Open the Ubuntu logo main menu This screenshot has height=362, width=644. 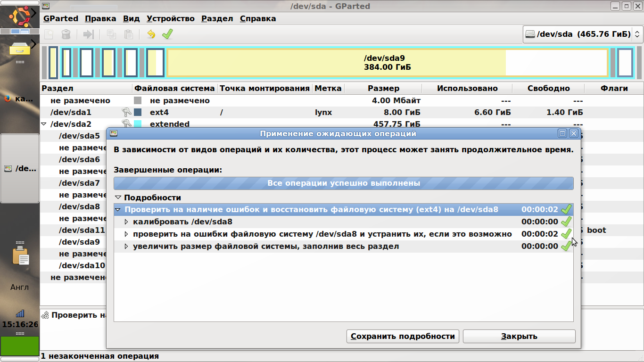(20, 16)
